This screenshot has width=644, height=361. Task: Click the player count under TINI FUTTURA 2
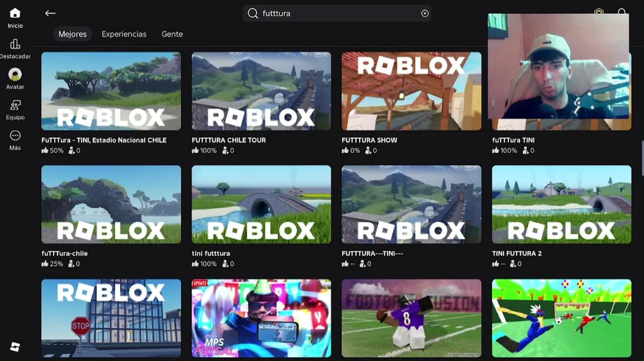point(516,264)
